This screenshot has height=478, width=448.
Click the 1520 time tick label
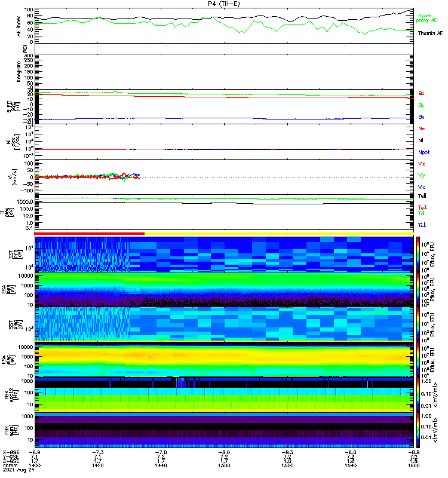coord(287,465)
